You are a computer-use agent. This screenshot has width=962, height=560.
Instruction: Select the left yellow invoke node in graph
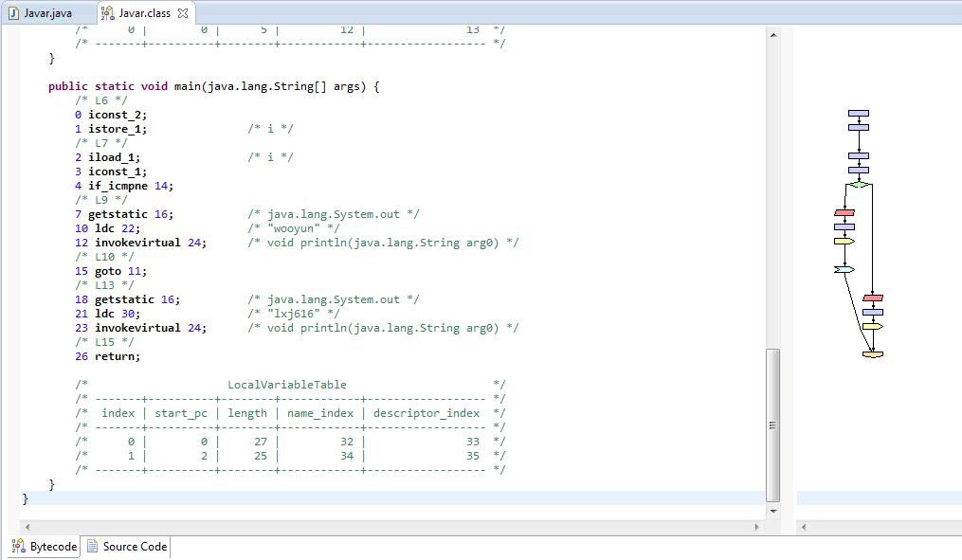844,242
